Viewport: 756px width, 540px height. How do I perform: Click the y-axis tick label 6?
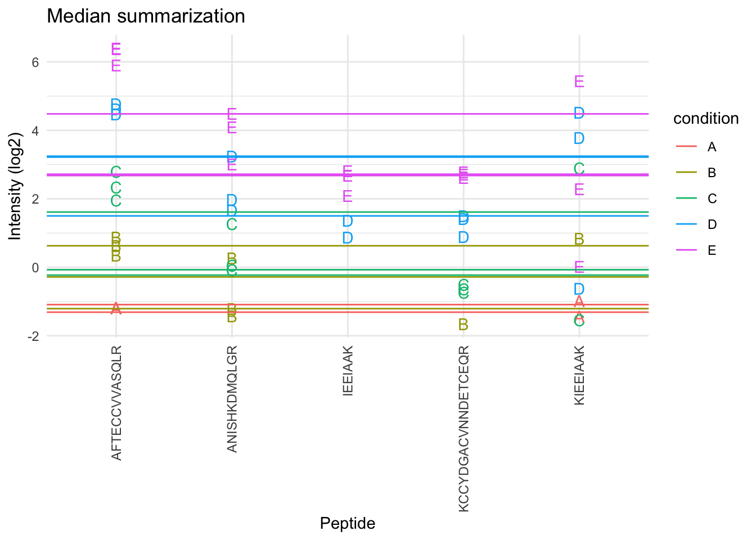click(35, 62)
